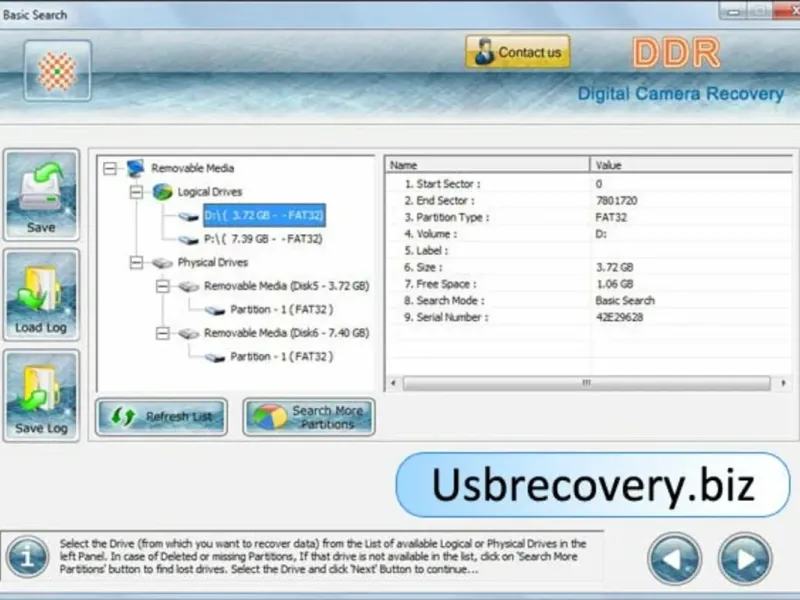Select the Volume row
The width and height of the screenshot is (800, 600).
pyautogui.click(x=589, y=234)
